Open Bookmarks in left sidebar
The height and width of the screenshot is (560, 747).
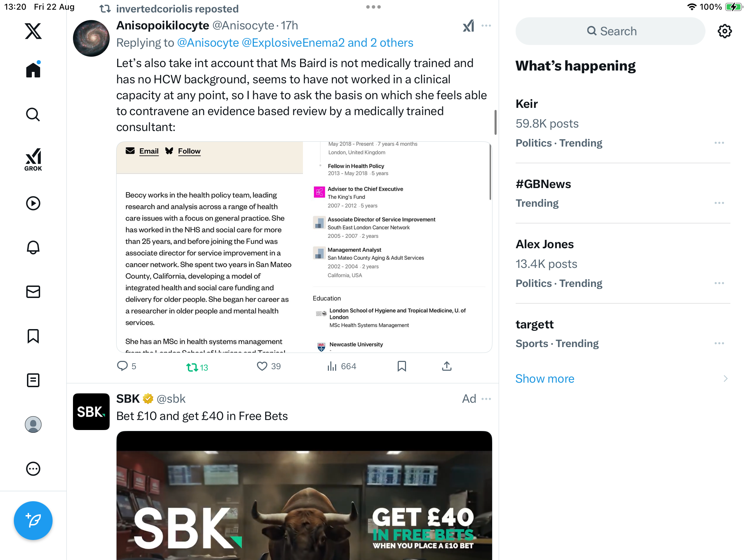(x=33, y=336)
